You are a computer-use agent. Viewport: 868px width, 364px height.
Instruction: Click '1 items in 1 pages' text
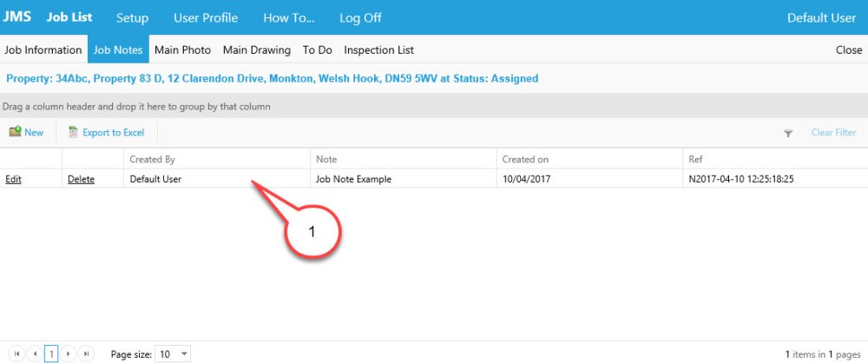pyautogui.click(x=823, y=354)
